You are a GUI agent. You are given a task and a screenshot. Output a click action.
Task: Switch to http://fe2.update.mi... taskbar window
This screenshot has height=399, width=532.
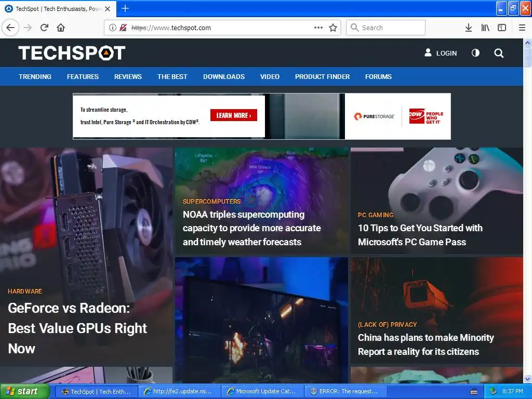coord(179,392)
